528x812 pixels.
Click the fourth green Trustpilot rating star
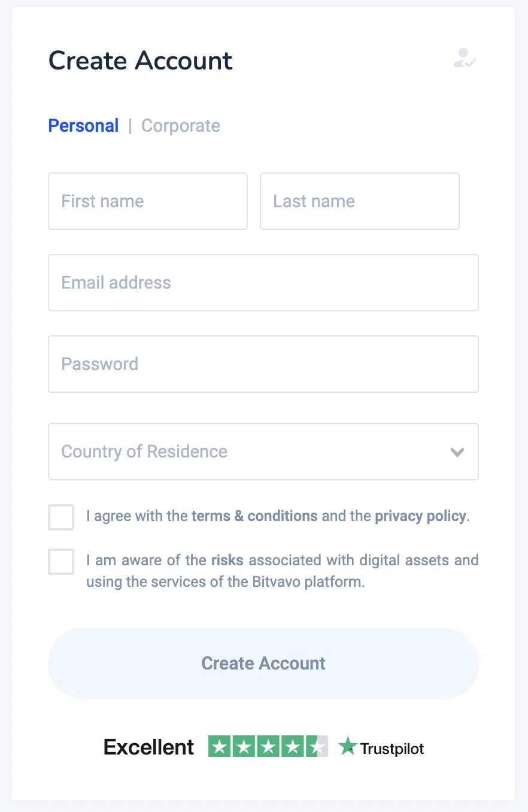(x=292, y=746)
